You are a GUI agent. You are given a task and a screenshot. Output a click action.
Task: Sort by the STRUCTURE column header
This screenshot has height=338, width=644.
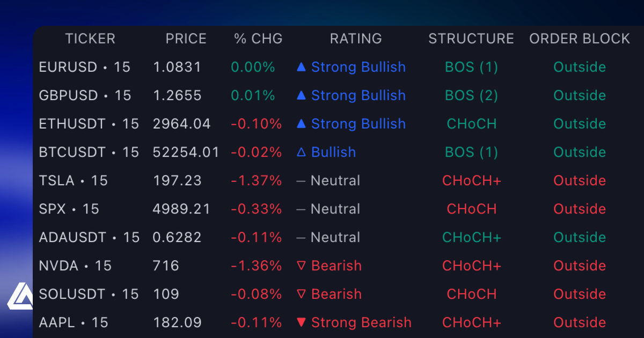pos(471,38)
